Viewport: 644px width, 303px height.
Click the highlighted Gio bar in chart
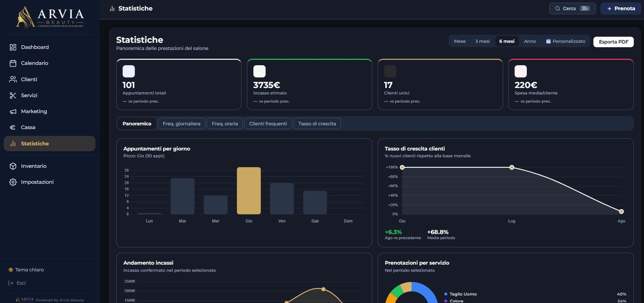249,191
